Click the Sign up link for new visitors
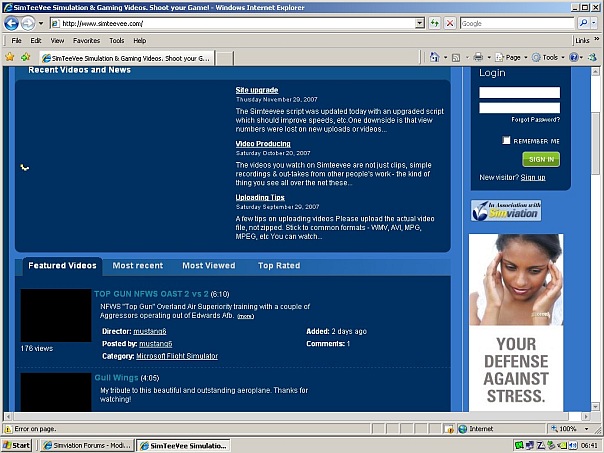This screenshot has width=604, height=453. (533, 178)
